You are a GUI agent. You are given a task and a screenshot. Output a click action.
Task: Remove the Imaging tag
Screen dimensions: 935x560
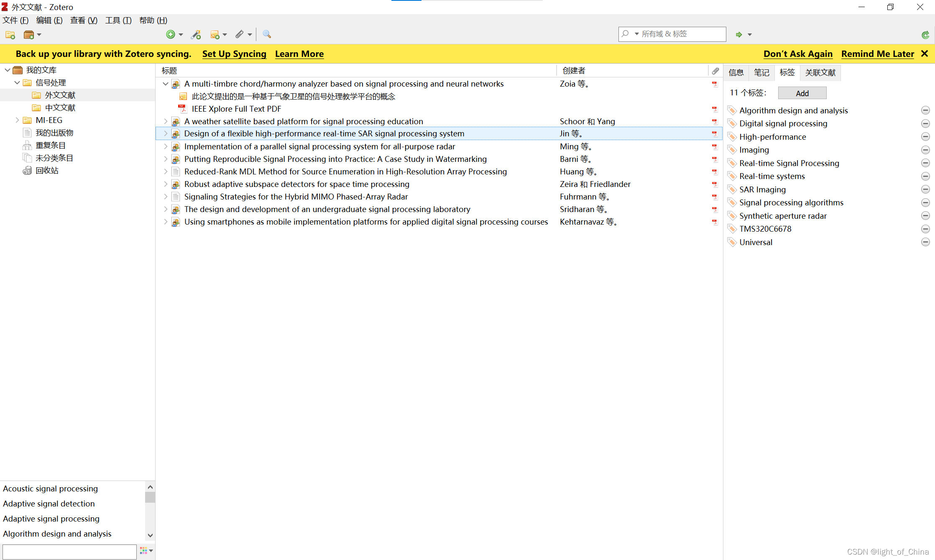[x=925, y=150]
